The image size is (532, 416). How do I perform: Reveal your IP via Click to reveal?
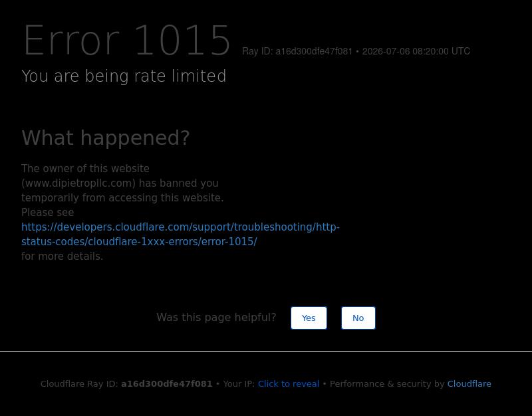289,384
